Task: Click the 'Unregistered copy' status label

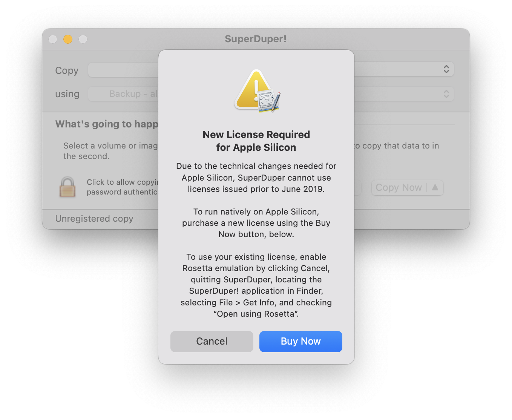Action: (x=94, y=219)
